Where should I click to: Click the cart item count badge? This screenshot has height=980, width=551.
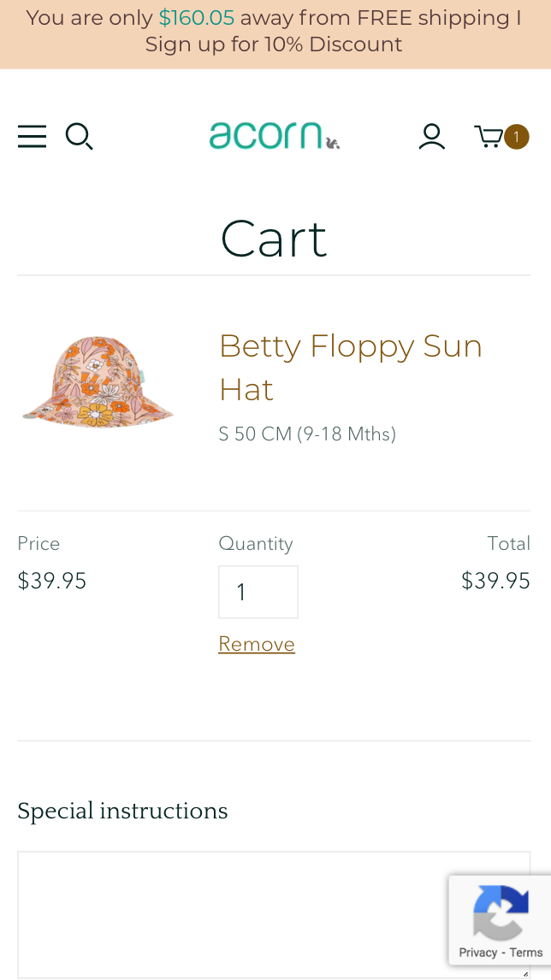tap(516, 137)
